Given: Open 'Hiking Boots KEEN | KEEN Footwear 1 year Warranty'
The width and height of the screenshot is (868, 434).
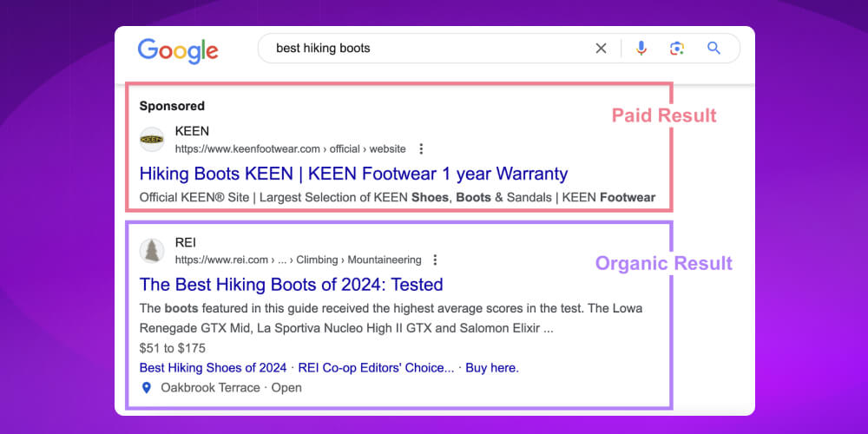Looking at the screenshot, I should 354,174.
